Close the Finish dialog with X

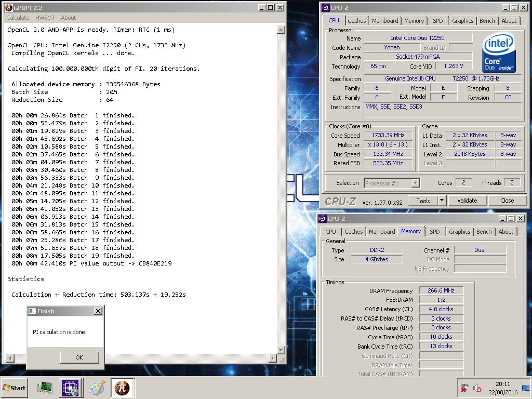point(98,311)
